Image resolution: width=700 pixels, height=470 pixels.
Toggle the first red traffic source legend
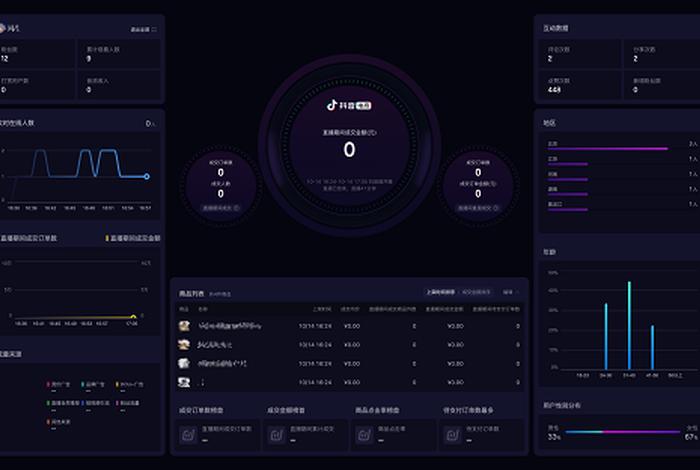click(47, 383)
